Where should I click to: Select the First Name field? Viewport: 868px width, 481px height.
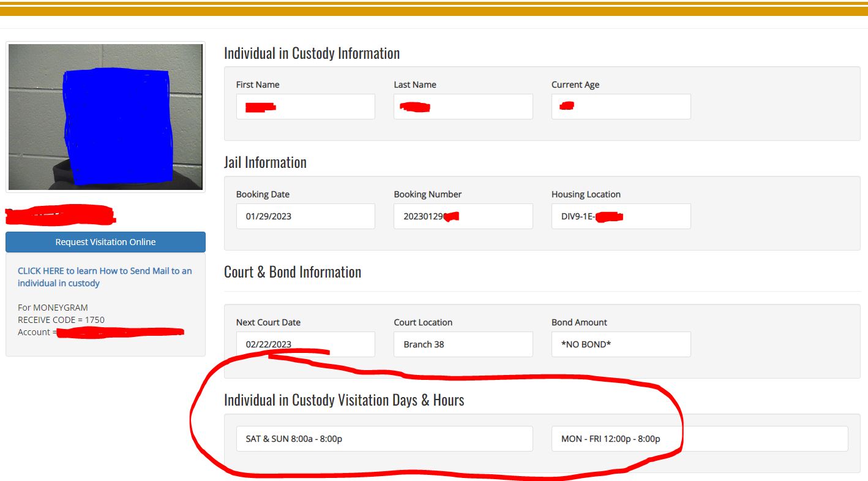pyautogui.click(x=305, y=106)
